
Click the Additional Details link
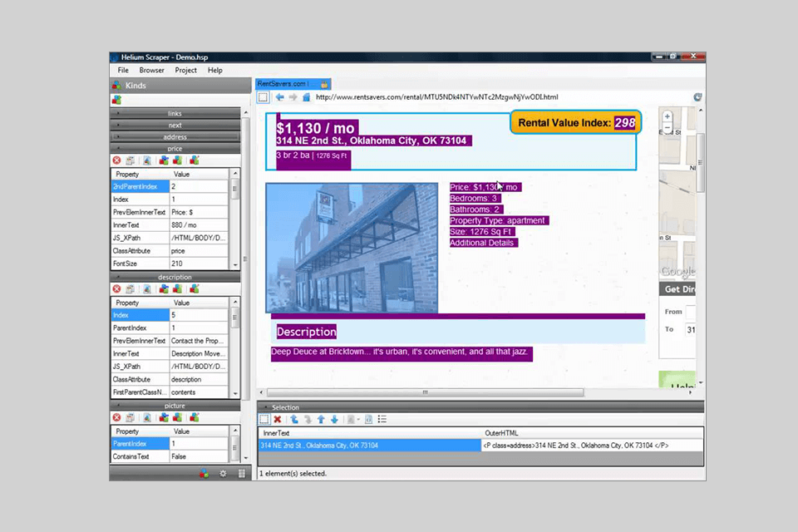[x=484, y=243]
